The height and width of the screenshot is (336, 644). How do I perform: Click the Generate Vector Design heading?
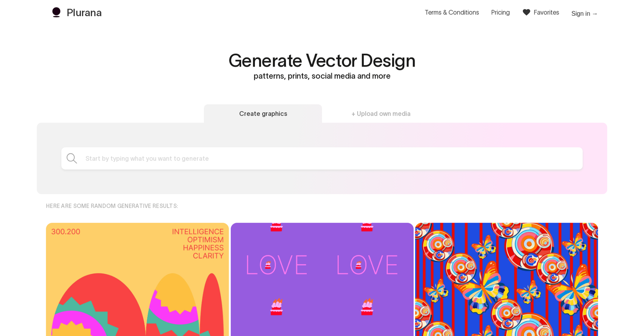tap(322, 60)
